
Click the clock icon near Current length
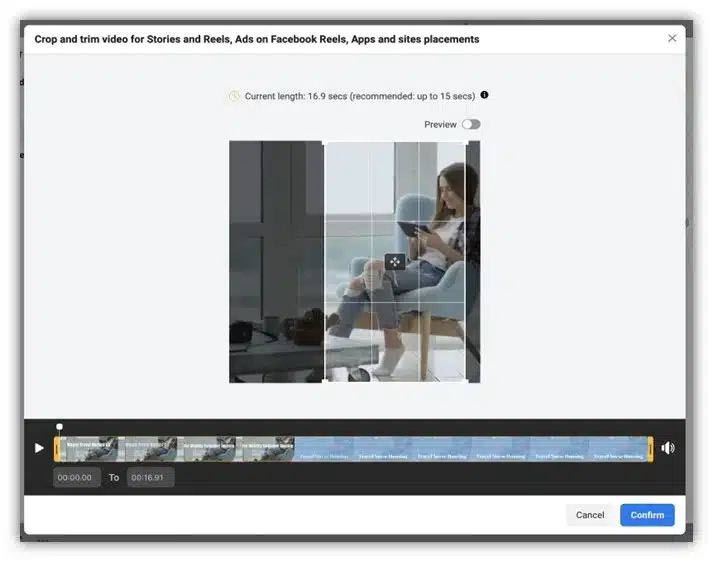coord(234,96)
